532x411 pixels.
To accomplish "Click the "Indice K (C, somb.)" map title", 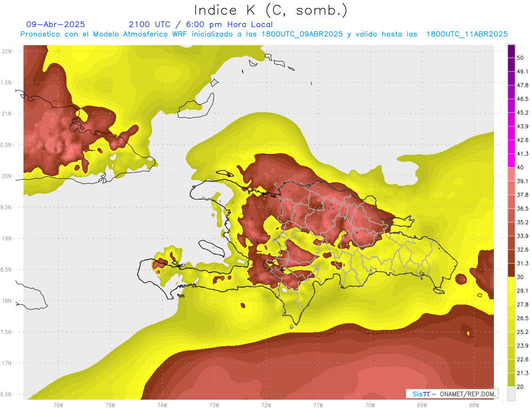I will point(271,10).
